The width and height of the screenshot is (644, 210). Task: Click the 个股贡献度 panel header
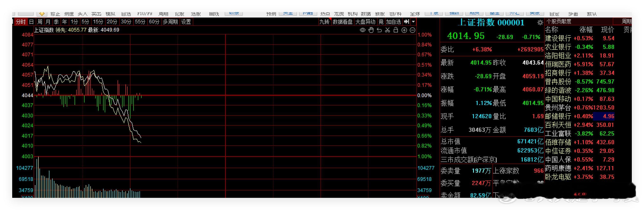point(559,21)
